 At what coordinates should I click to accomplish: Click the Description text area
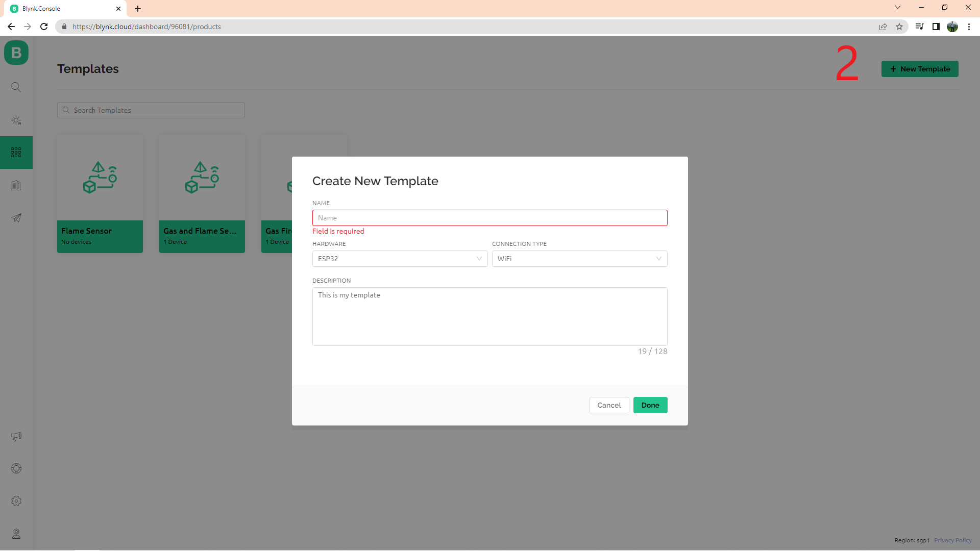(x=489, y=316)
